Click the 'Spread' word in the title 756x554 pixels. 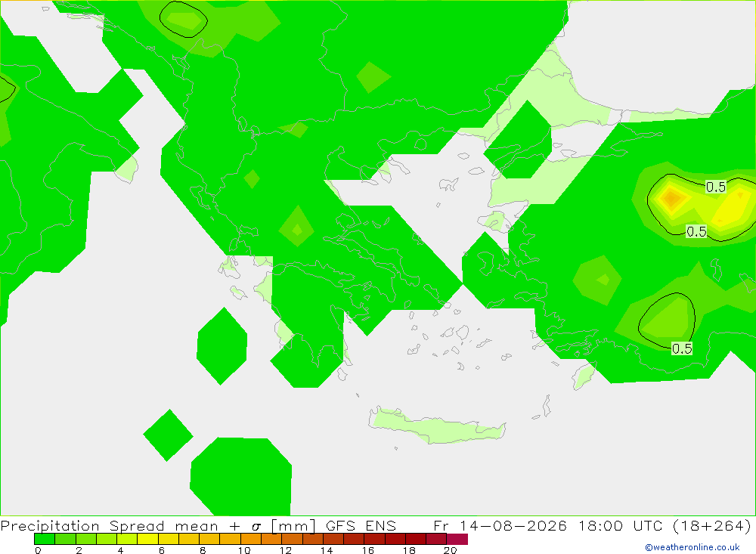click(x=137, y=525)
